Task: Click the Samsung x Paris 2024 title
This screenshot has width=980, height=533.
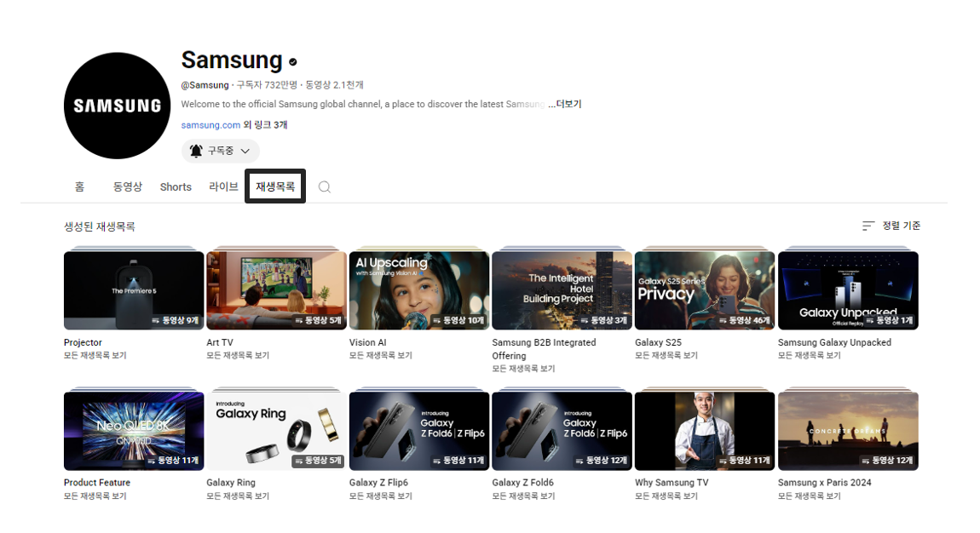Action: [824, 483]
